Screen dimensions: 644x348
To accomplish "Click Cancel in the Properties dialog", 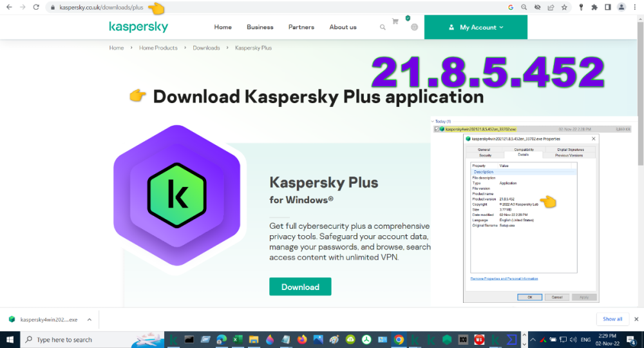I will coord(557,297).
